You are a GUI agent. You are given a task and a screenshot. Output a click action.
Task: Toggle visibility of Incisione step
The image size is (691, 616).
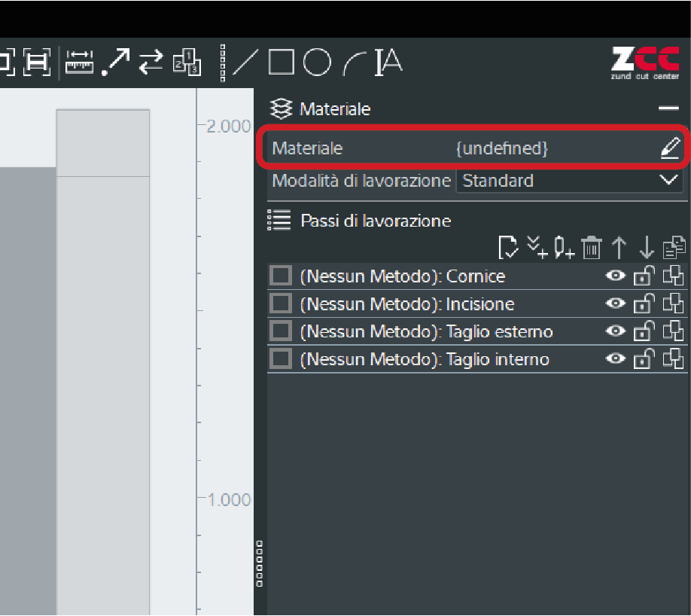[616, 303]
